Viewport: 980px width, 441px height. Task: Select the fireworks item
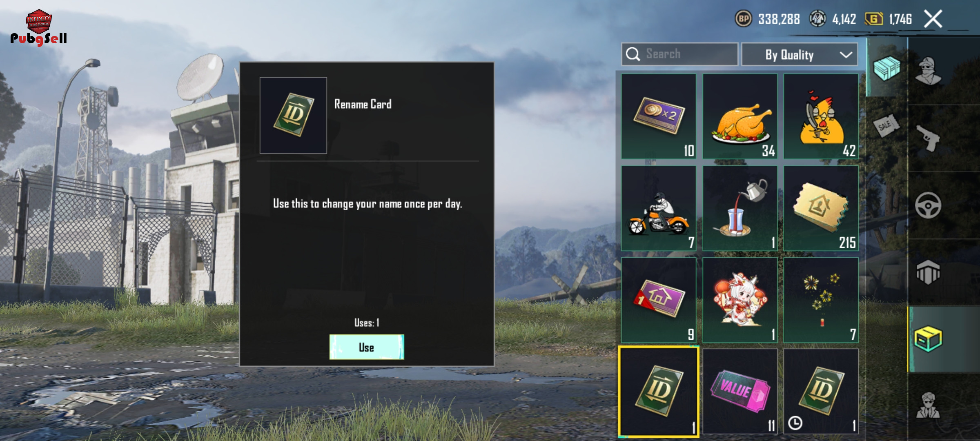pos(821,300)
